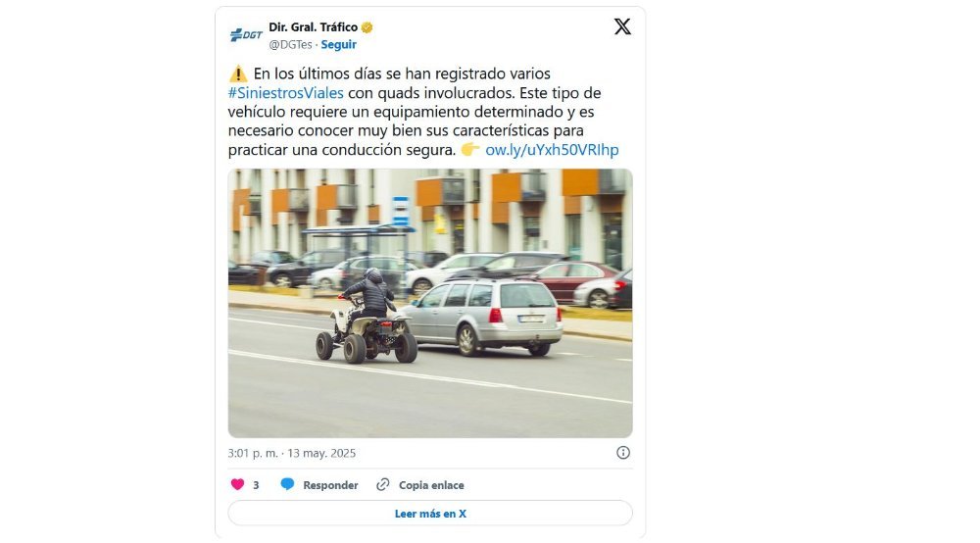Click the Dir. Gral. Tráfico account name
Viewport: 980px width, 543px height.
pos(314,26)
